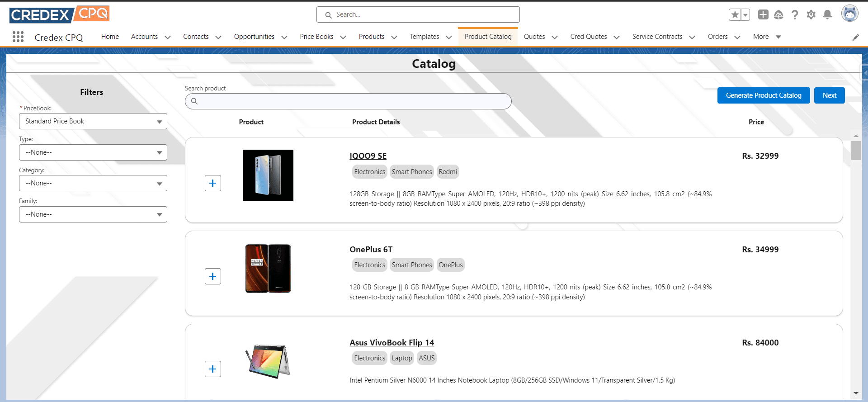Image resolution: width=868 pixels, height=402 pixels.
Task: Click the product list scroll-down arrow
Action: (856, 393)
